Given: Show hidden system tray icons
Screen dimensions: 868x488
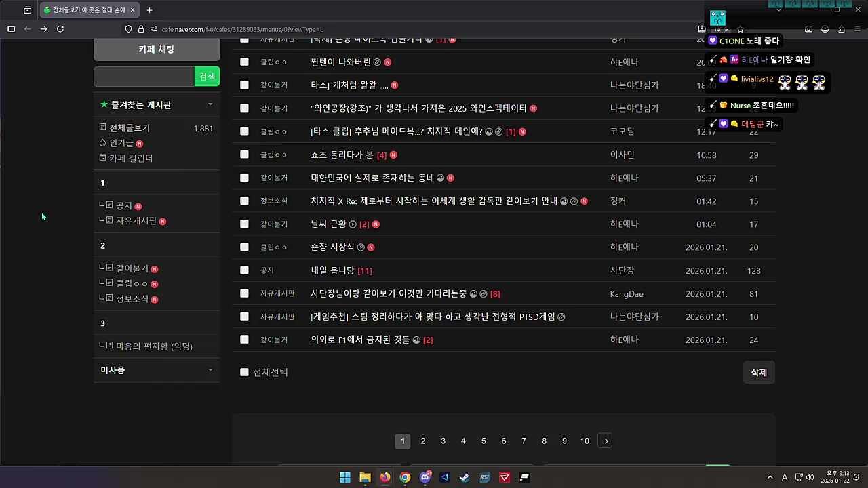Looking at the screenshot, I should [770, 477].
